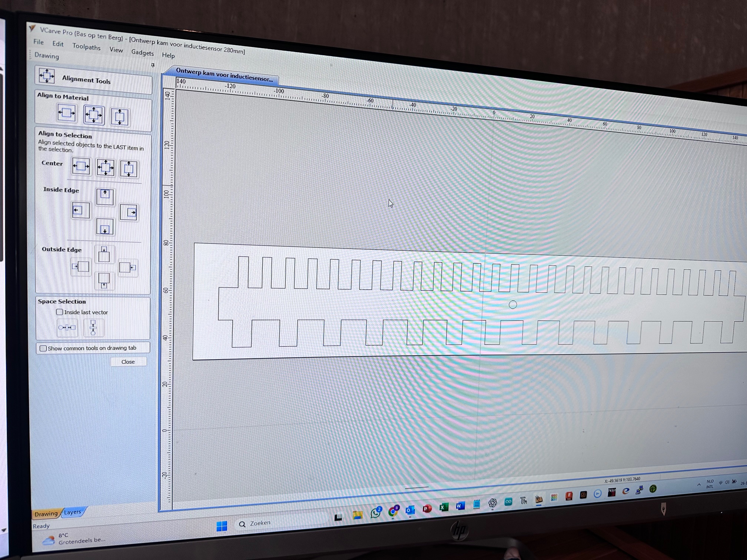Center selection vertically in material
The height and width of the screenshot is (560, 747).
click(x=120, y=117)
